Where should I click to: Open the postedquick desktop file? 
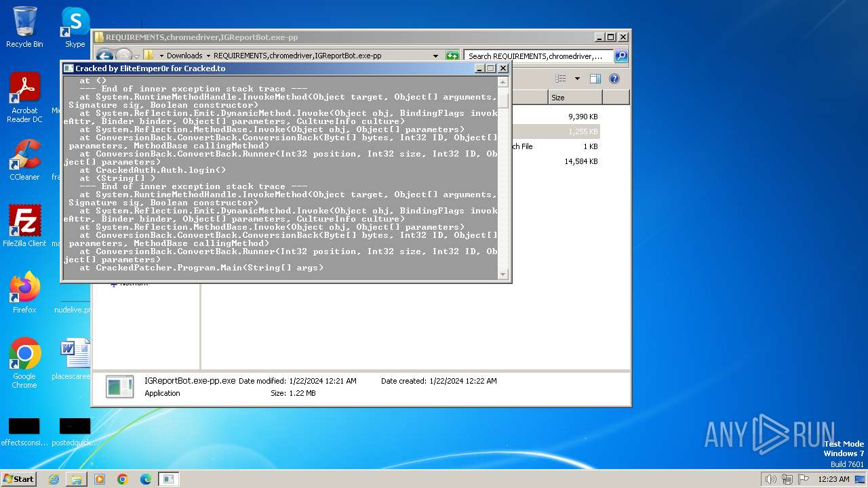[x=75, y=432]
